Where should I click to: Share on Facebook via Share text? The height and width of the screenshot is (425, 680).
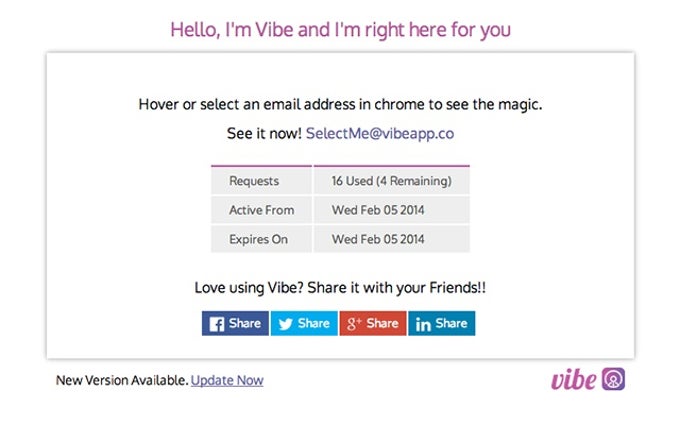[245, 324]
